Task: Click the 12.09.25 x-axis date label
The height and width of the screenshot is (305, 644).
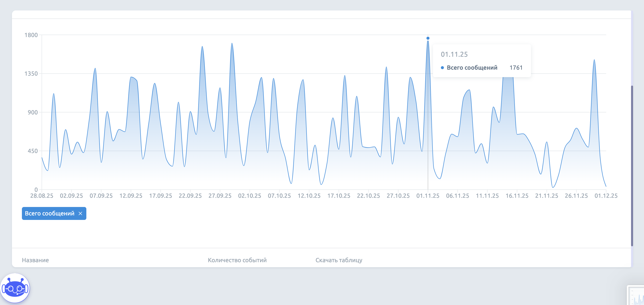Action: pyautogui.click(x=131, y=196)
